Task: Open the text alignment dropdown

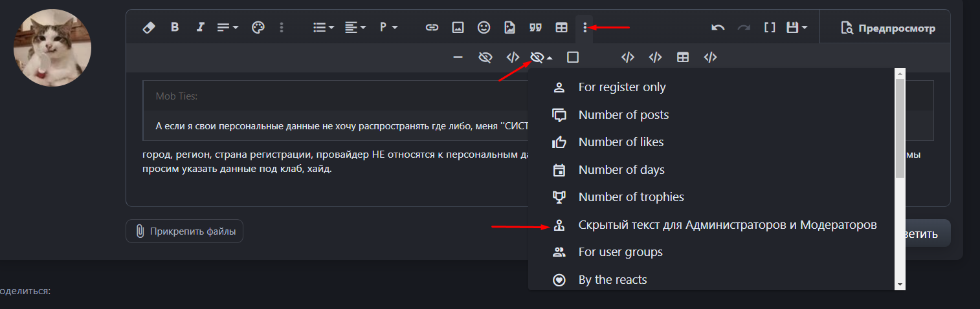Action: pos(355,27)
